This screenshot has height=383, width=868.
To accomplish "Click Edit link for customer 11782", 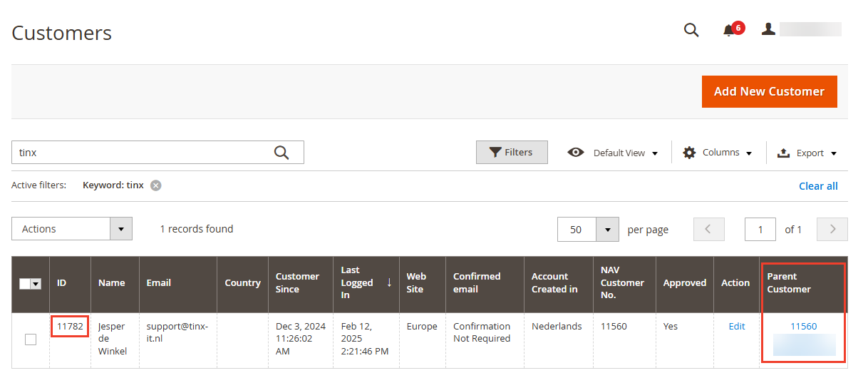I will (x=736, y=326).
